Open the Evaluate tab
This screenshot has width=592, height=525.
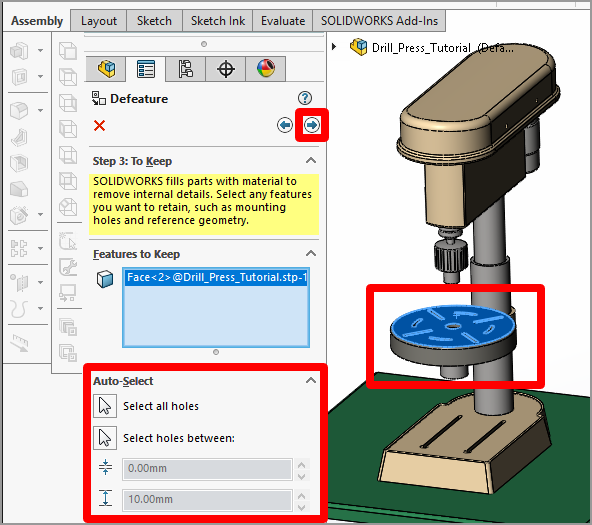283,21
